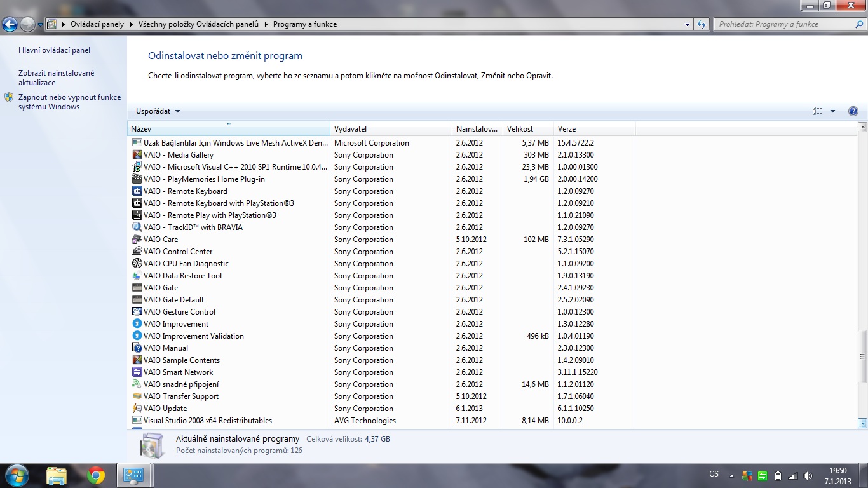868x488 pixels.
Task: Show hidden system tray icons
Action: point(731,476)
